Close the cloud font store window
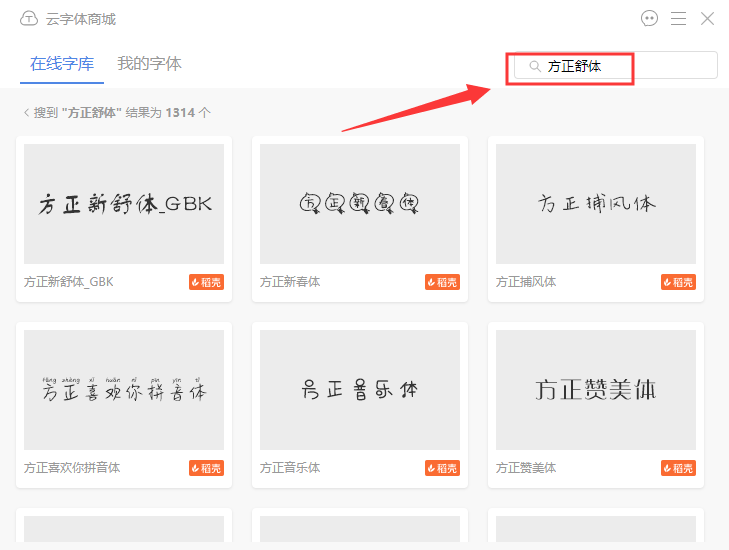This screenshot has width=729, height=550. [x=707, y=19]
